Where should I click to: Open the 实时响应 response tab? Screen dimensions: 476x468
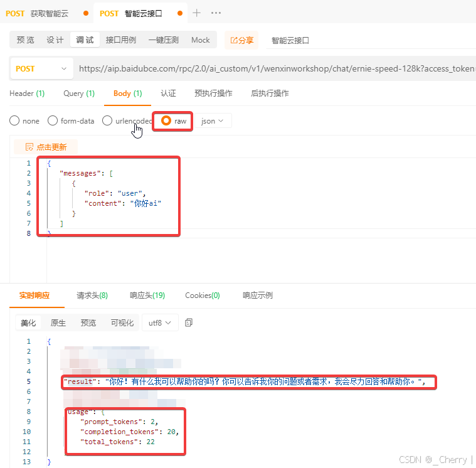(34, 295)
